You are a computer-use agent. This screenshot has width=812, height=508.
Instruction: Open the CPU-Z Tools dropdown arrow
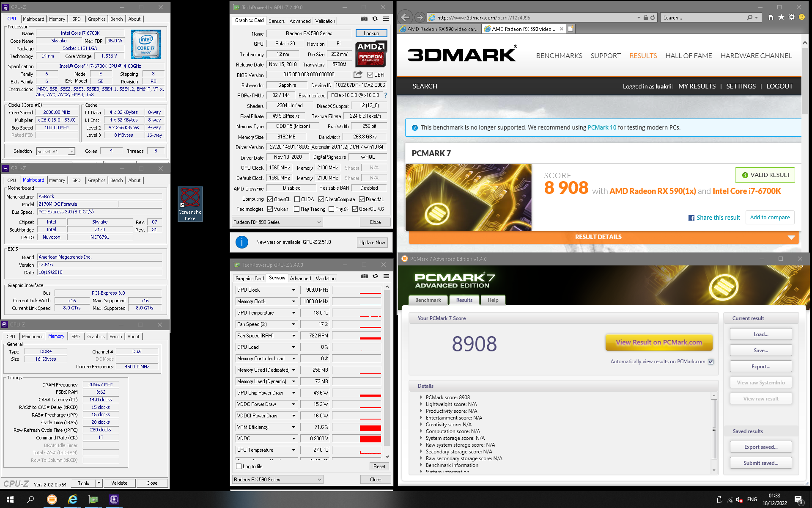(99, 483)
